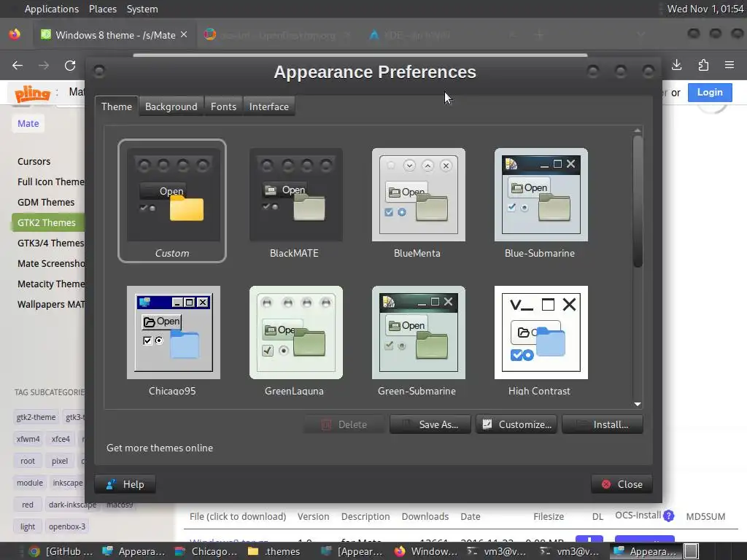This screenshot has width=747, height=560.
Task: Click the module tag
Action: 30,483
